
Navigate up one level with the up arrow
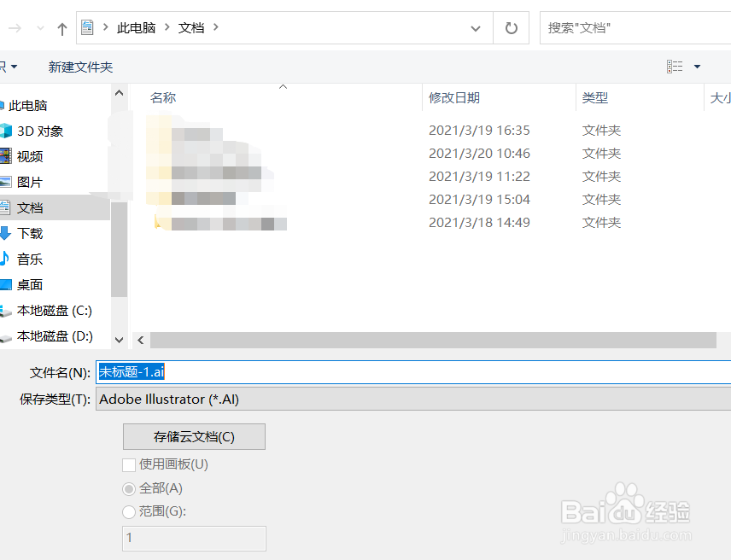click(61, 27)
